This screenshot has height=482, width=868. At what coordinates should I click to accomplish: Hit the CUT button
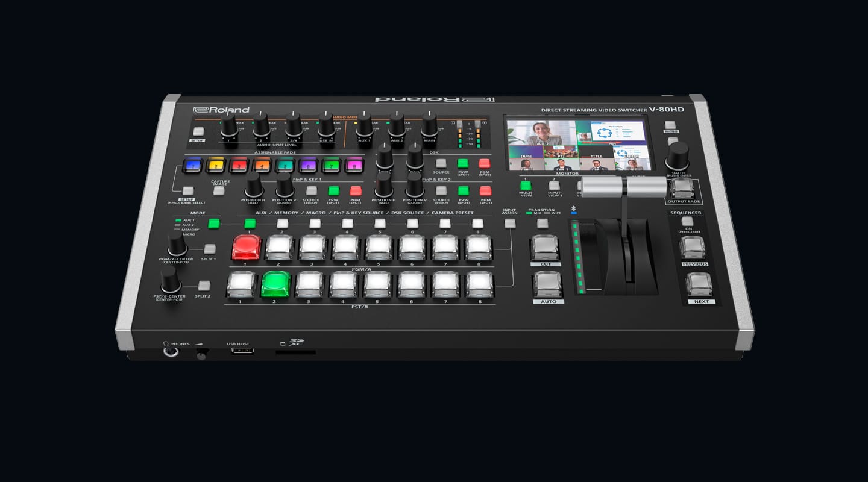click(546, 247)
